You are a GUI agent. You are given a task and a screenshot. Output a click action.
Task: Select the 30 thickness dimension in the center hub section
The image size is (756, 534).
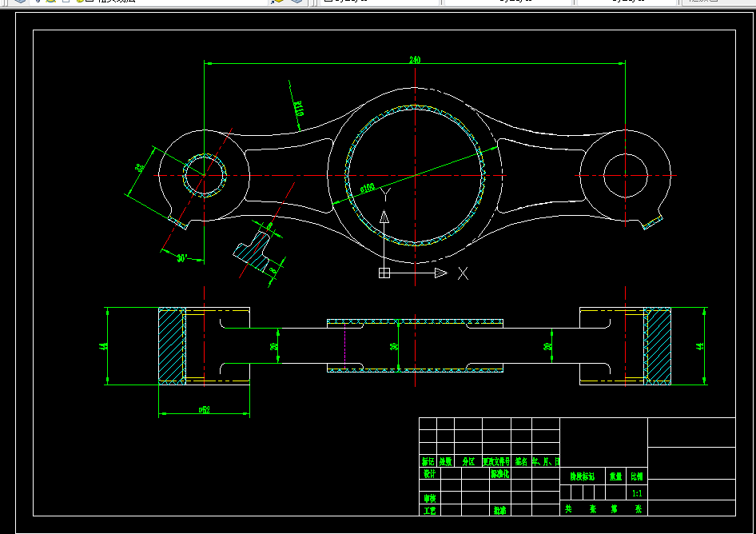394,346
